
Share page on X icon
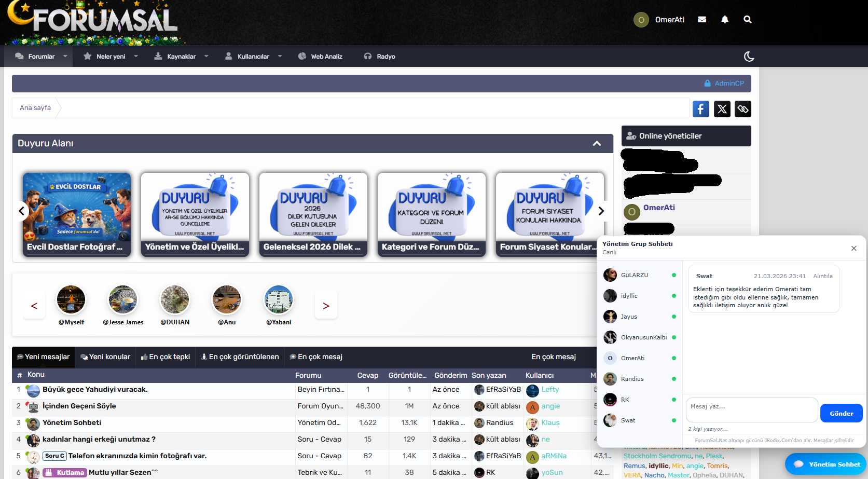(722, 109)
